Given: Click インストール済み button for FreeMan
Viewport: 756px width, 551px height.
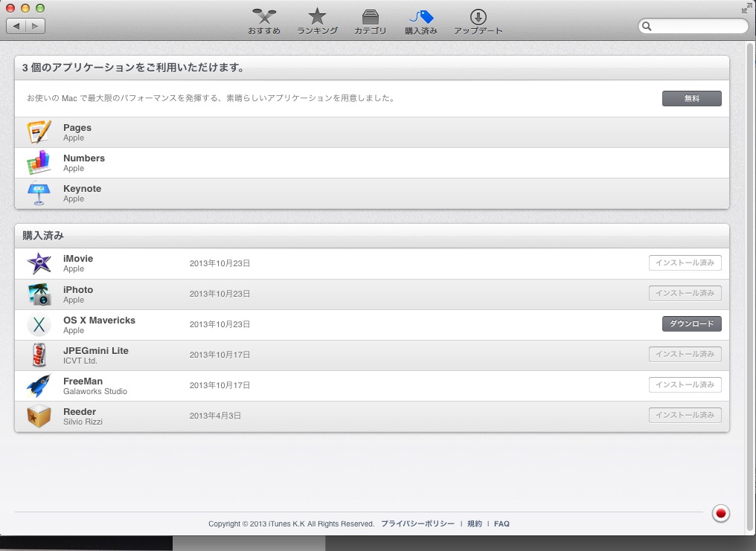Looking at the screenshot, I should 685,384.
